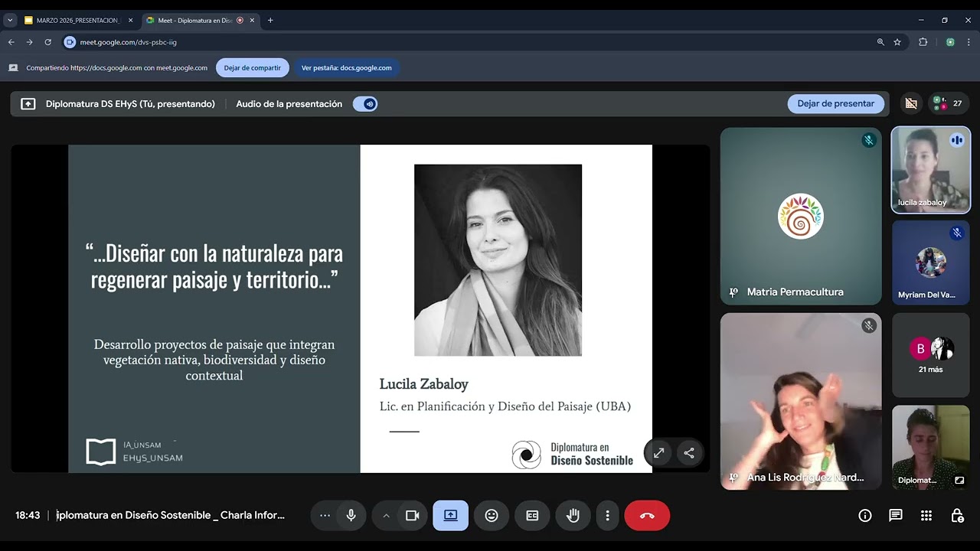Select Matria Permacultura participant tile
This screenshot has height=551, width=980.
click(x=801, y=216)
